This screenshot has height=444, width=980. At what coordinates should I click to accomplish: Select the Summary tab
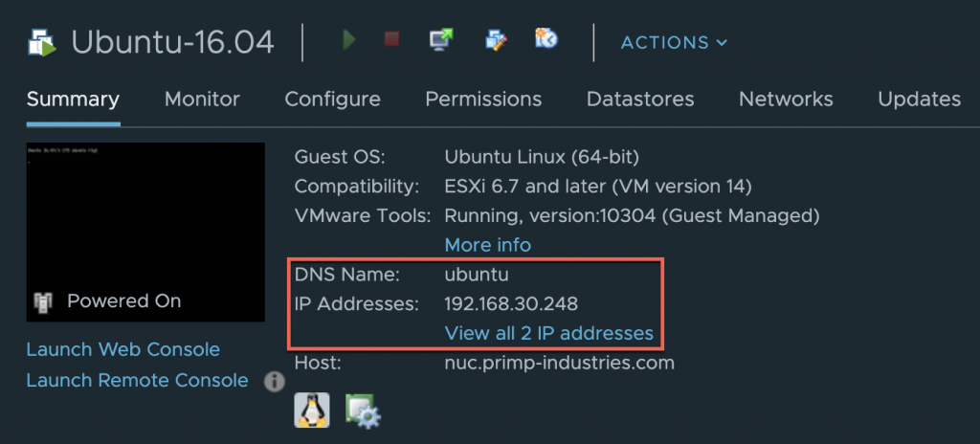pos(73,100)
